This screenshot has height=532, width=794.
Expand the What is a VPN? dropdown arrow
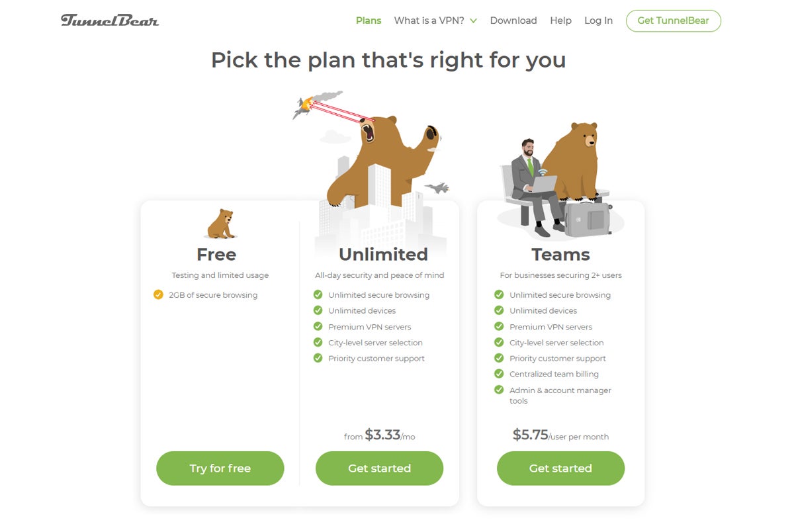pyautogui.click(x=473, y=21)
